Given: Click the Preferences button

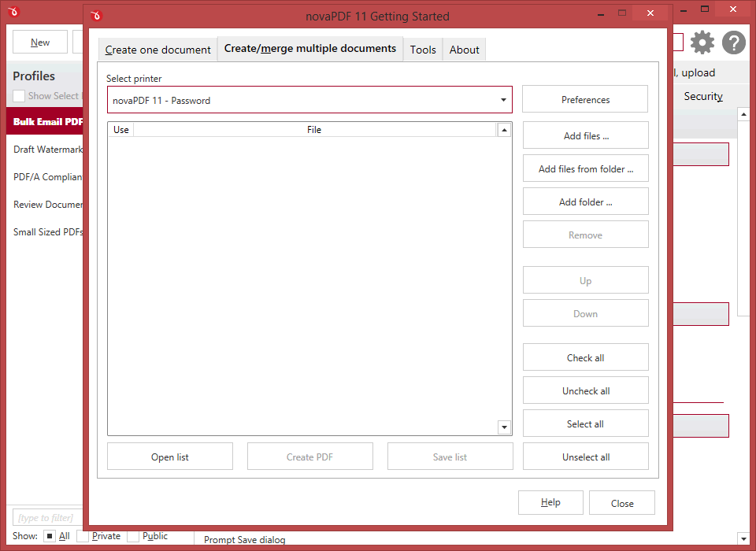Looking at the screenshot, I should 585,99.
